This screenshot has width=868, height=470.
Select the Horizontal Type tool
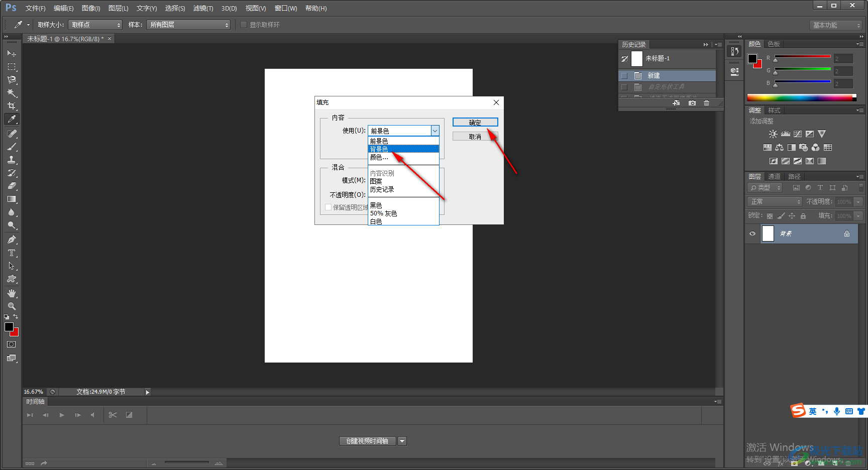tap(12, 253)
